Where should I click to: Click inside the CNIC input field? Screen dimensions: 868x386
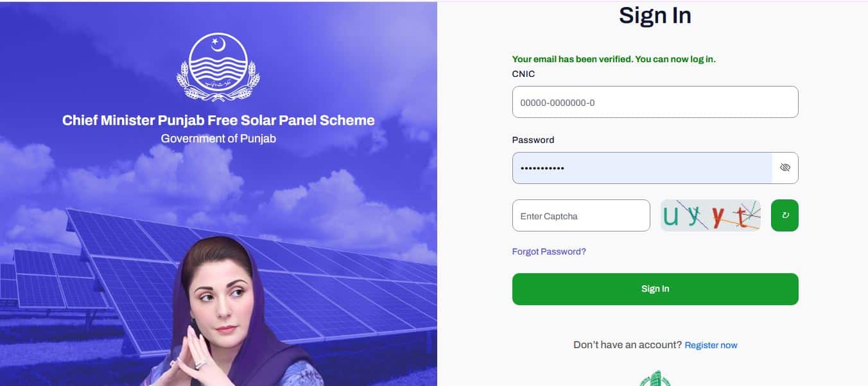[x=654, y=101]
